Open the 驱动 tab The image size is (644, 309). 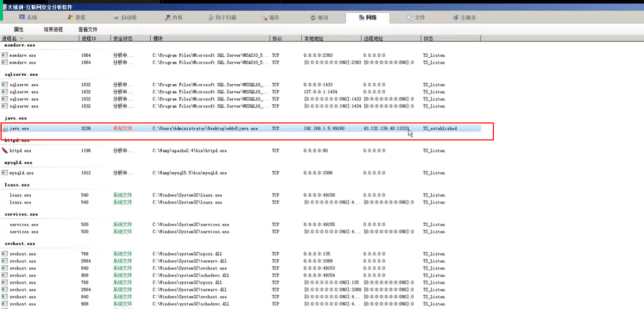tap(318, 17)
